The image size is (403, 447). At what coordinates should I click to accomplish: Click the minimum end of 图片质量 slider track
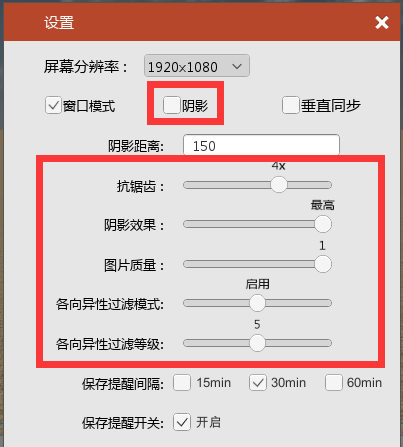[x=186, y=264]
